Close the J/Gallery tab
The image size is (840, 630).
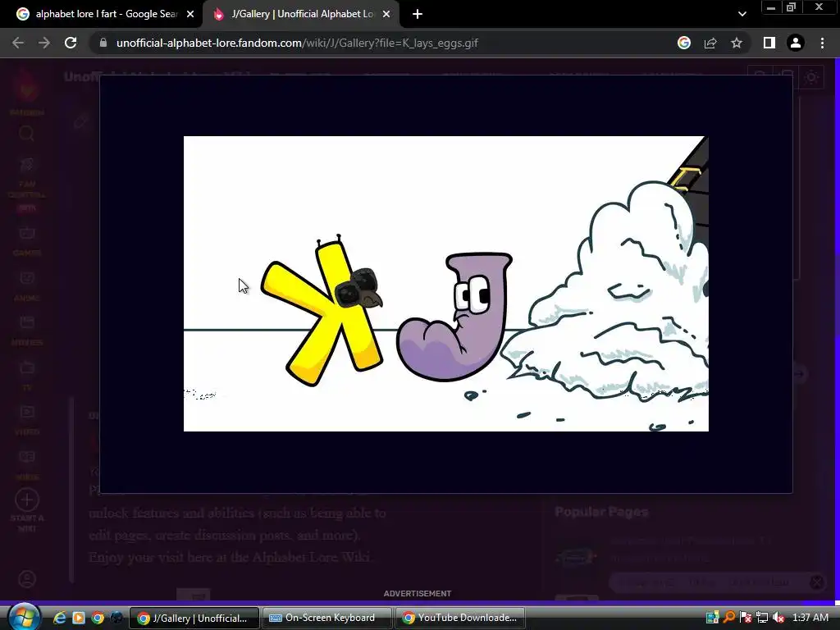click(x=386, y=14)
